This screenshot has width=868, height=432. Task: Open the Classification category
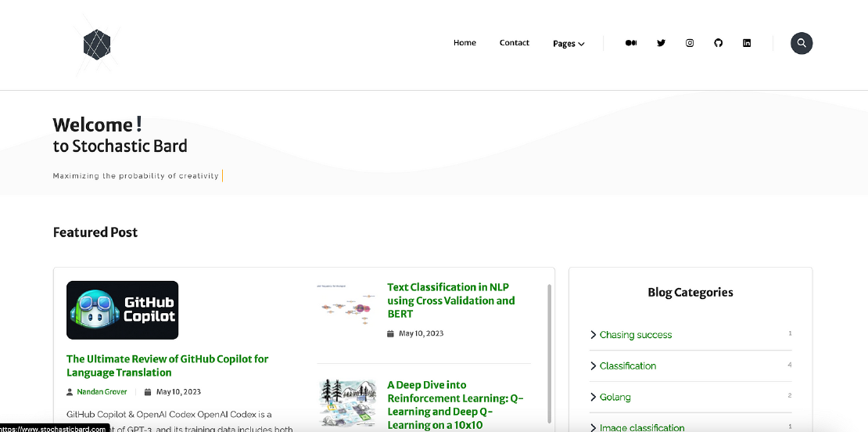(x=628, y=365)
